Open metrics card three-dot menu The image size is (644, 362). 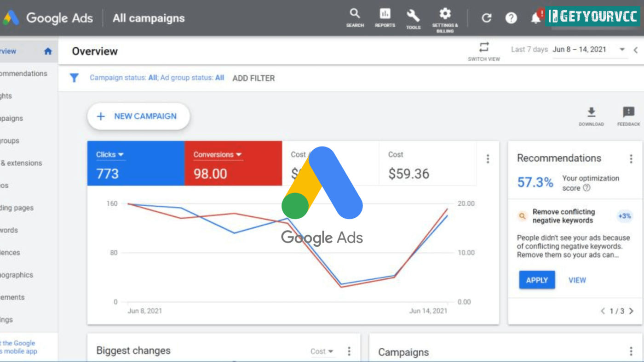[488, 159]
